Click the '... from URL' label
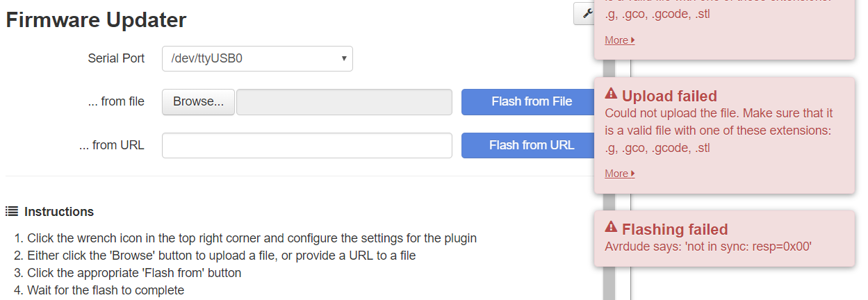The width and height of the screenshot is (868, 300). (112, 145)
